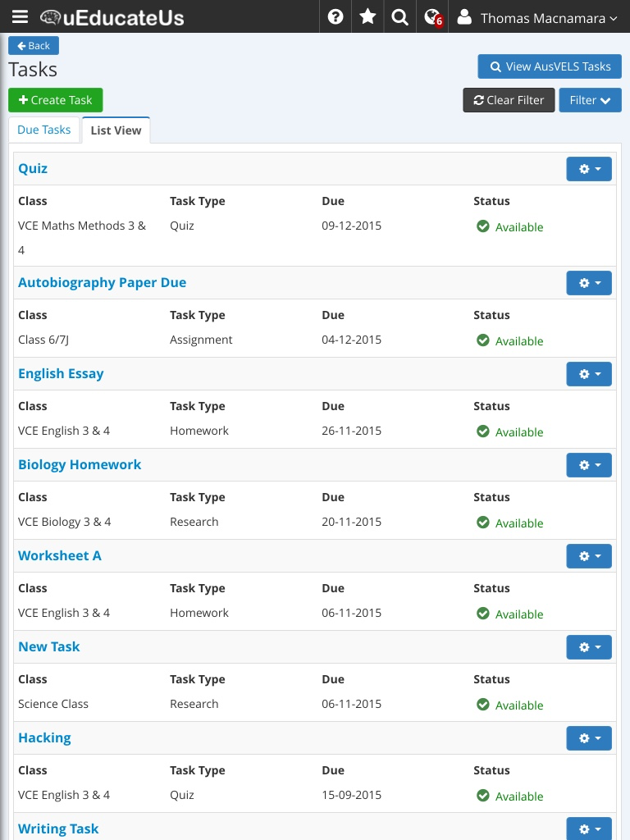Open the search magnifier icon
This screenshot has width=630, height=840.
point(399,17)
